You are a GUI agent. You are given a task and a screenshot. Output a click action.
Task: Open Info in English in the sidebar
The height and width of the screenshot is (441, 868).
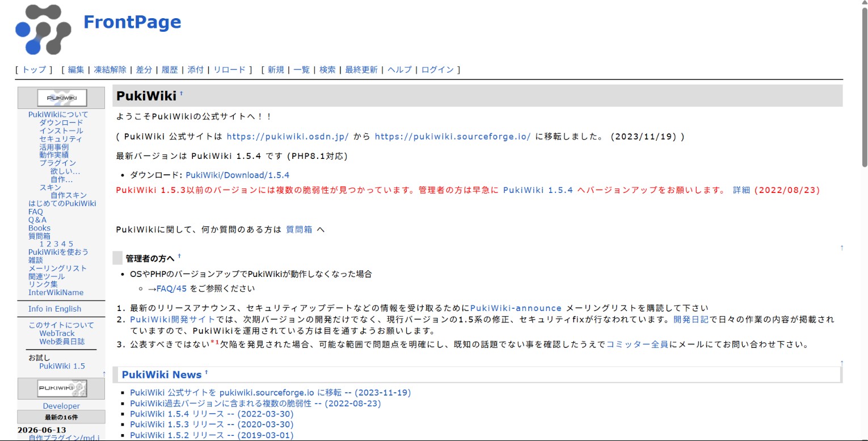54,309
